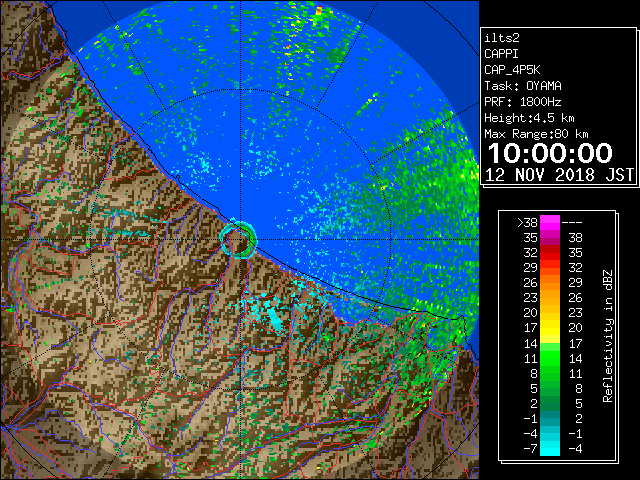Pick the cyan -7 to -4 dBZ band
Viewport: 640px width, 480px height.
550,448
